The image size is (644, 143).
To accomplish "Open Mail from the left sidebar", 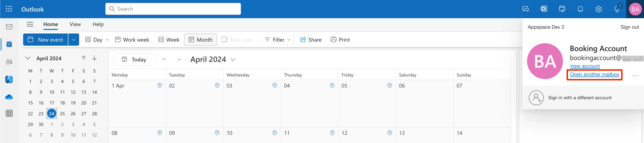I will click(x=9, y=27).
